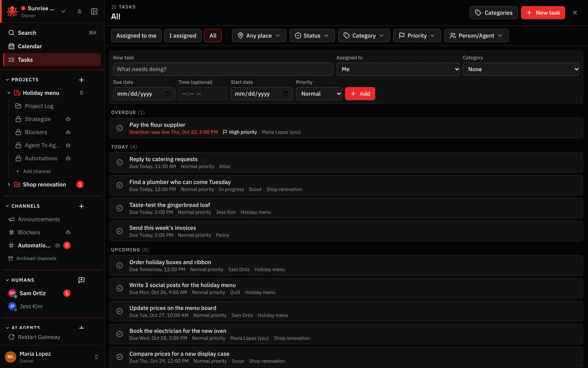Open Search in the sidebar
Viewport: 588px width, 368px height.
pyautogui.click(x=52, y=33)
